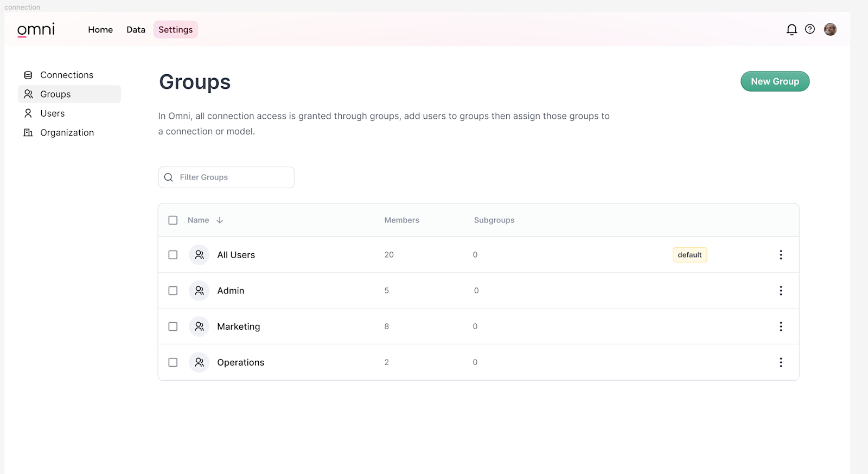Click the default badge on All Users
This screenshot has height=474, width=868.
(x=690, y=255)
